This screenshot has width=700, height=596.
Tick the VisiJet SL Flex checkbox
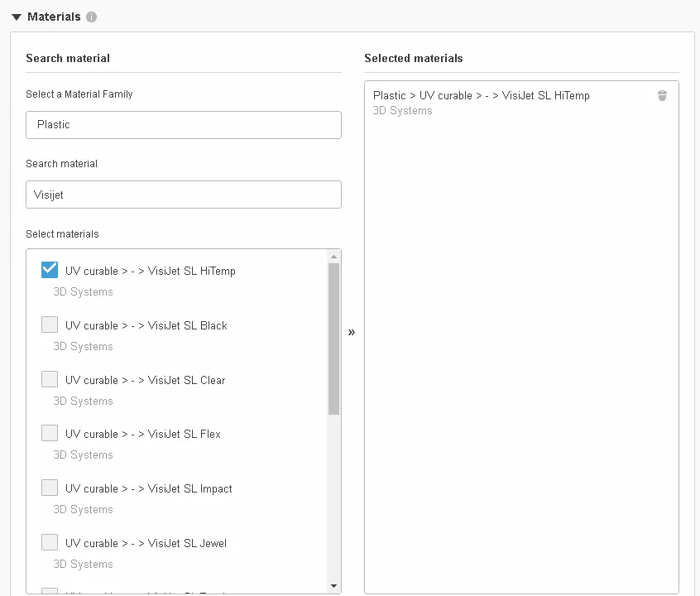pyautogui.click(x=50, y=433)
